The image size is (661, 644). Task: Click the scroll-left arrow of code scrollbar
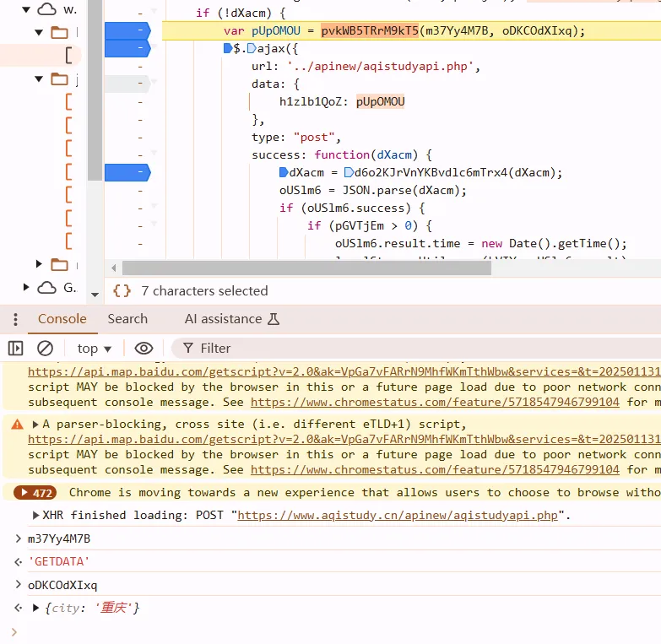click(x=113, y=268)
